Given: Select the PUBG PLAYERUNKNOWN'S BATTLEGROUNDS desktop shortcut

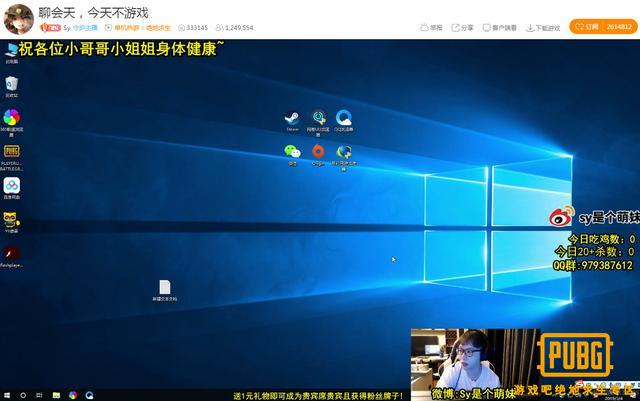Looking at the screenshot, I should [x=11, y=157].
